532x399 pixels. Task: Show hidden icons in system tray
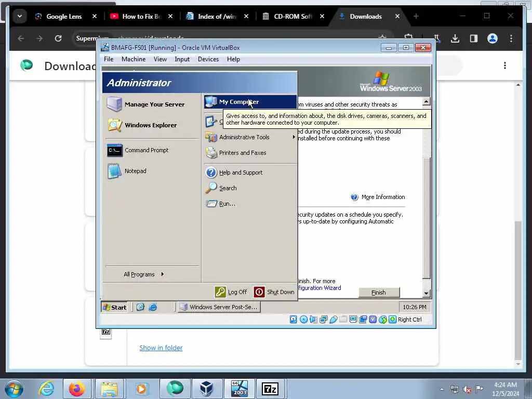(442, 390)
